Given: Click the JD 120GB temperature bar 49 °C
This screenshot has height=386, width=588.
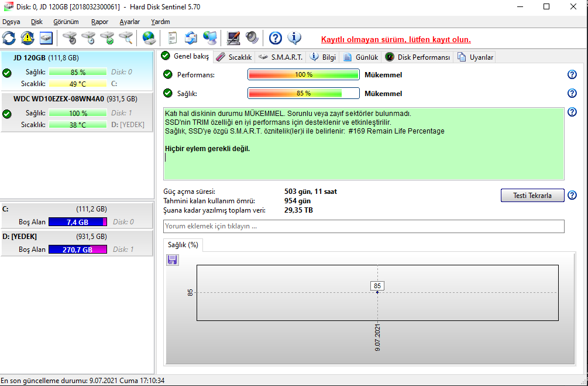Looking at the screenshot, I should pyautogui.click(x=78, y=84).
